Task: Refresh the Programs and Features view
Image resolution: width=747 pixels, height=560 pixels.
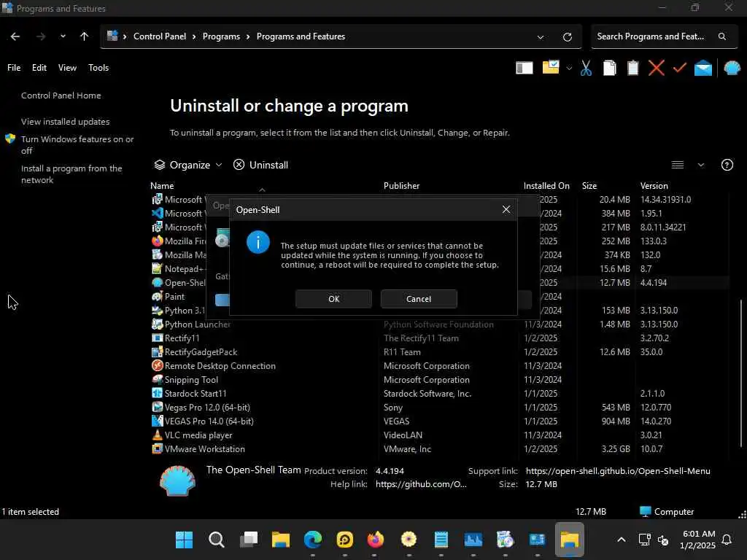Action: click(567, 36)
